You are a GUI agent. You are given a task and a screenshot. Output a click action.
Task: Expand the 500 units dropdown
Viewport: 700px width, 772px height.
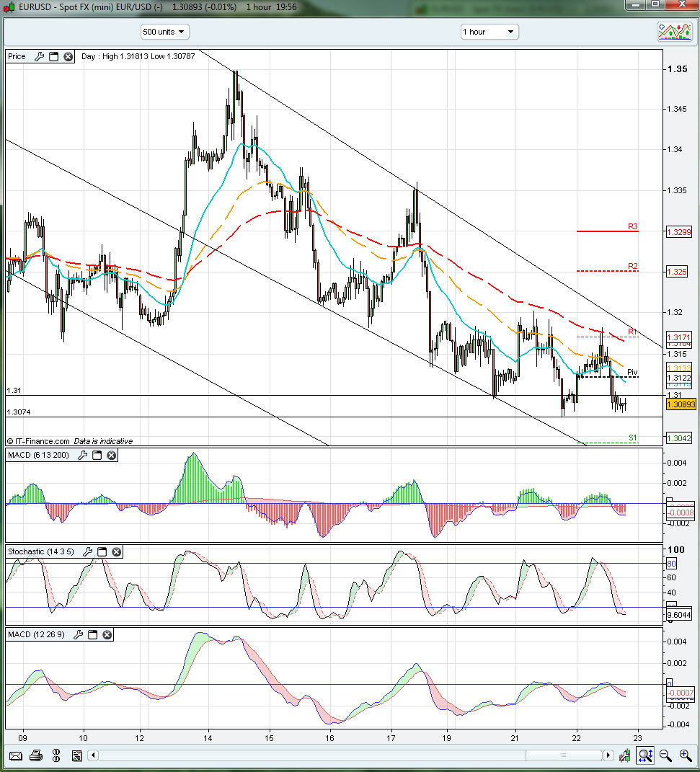coord(165,32)
